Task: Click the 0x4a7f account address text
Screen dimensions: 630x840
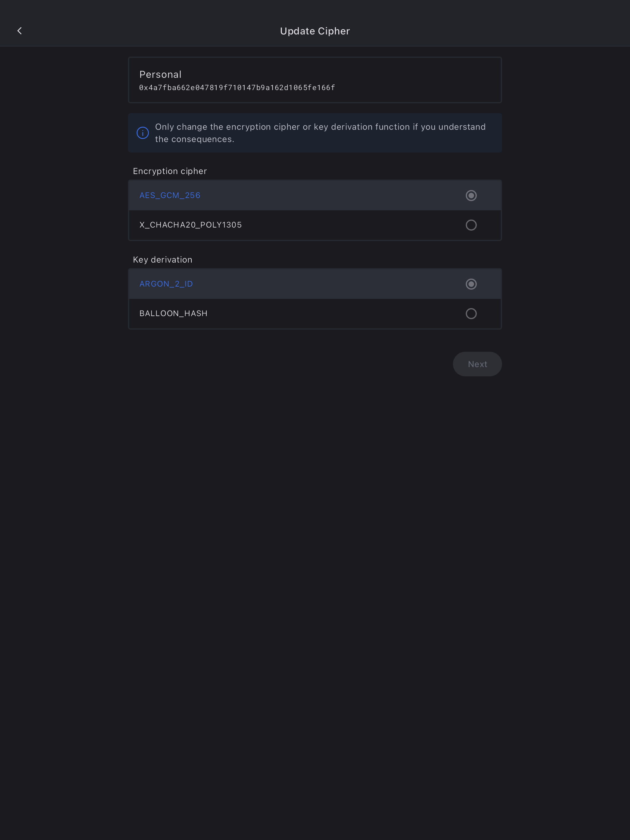Action: point(237,88)
